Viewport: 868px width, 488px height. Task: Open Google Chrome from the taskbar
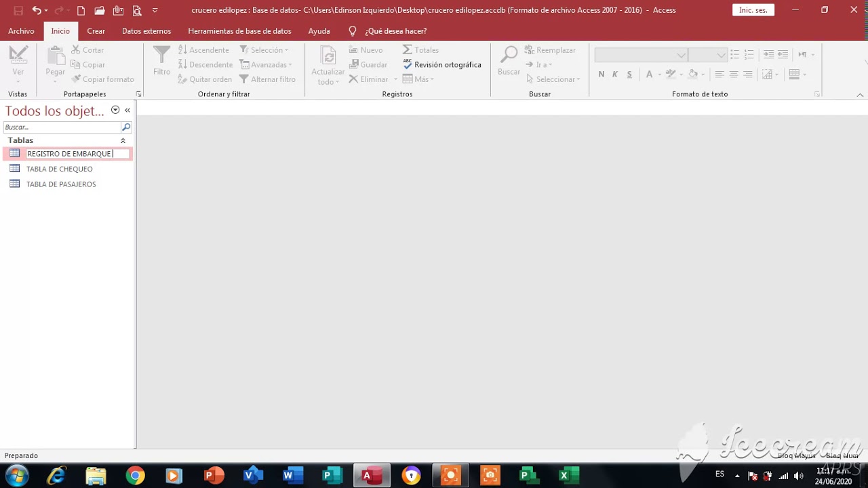135,476
